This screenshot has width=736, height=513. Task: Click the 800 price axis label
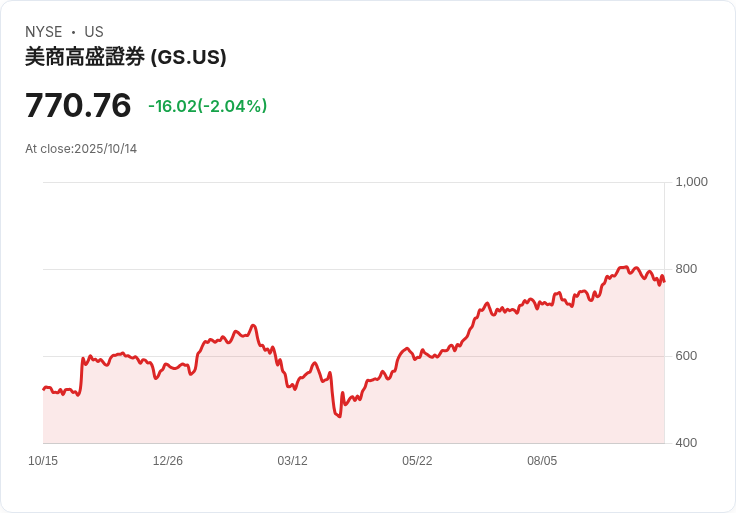[687, 269]
